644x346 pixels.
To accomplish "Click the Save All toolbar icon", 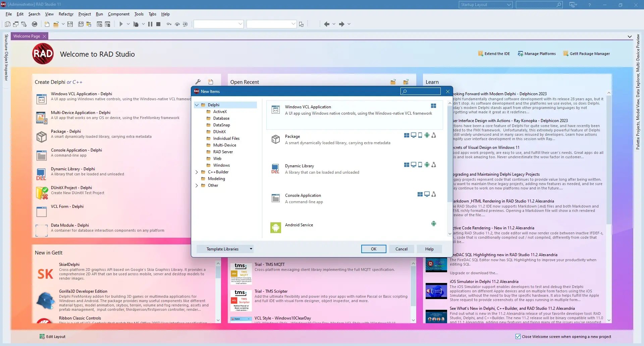I will (x=81, y=24).
